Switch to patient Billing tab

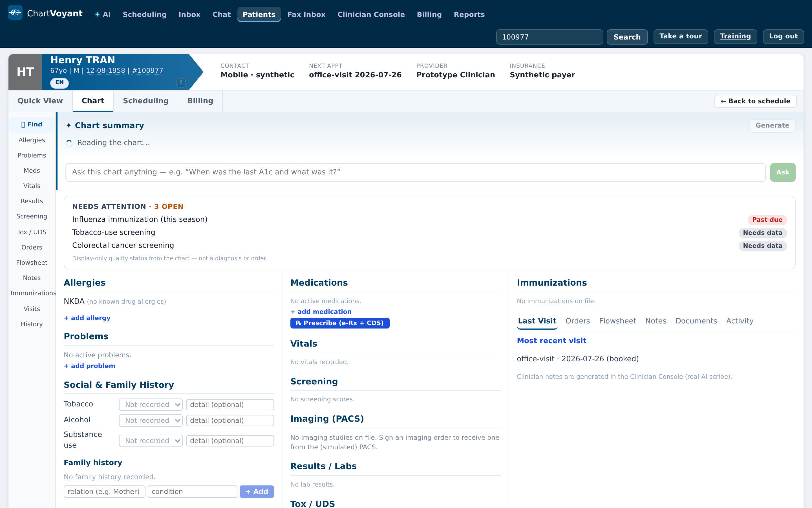point(200,101)
